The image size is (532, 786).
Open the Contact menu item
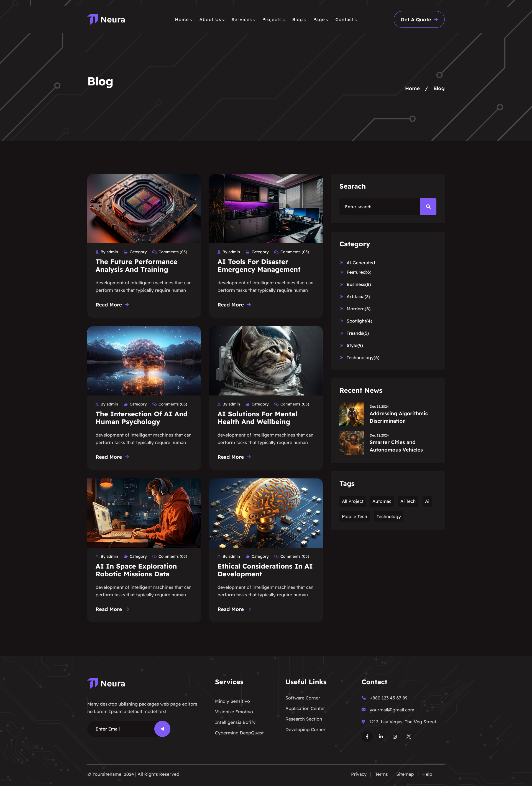[346, 20]
